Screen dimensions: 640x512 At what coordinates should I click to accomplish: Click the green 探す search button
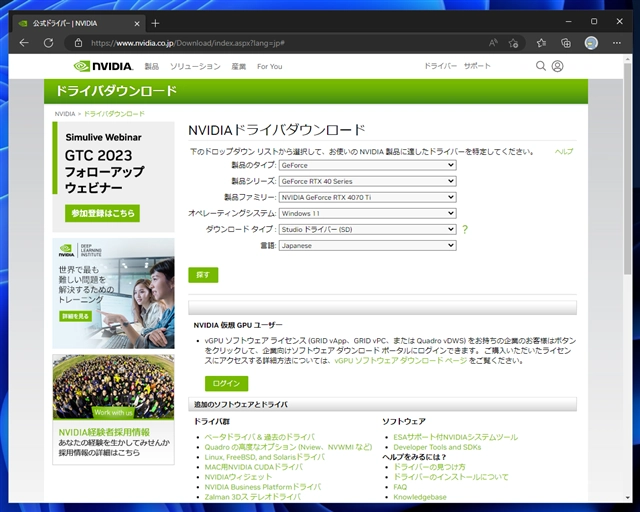click(x=203, y=275)
